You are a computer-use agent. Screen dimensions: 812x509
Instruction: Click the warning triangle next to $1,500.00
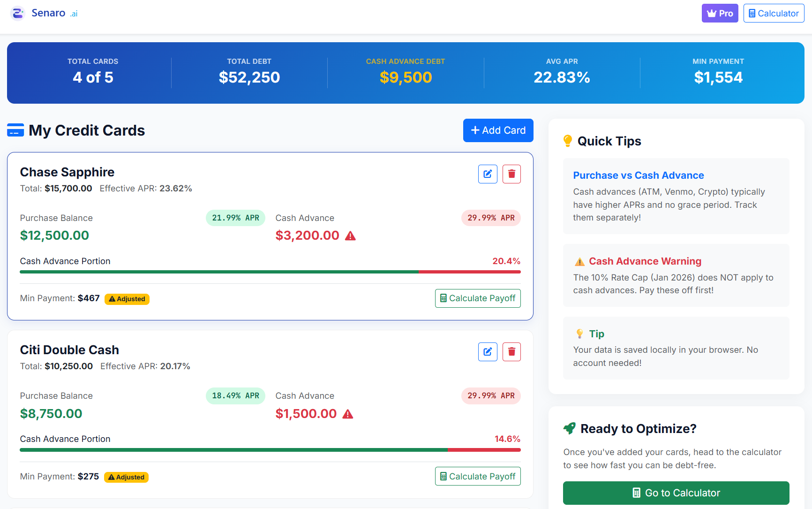pos(347,414)
